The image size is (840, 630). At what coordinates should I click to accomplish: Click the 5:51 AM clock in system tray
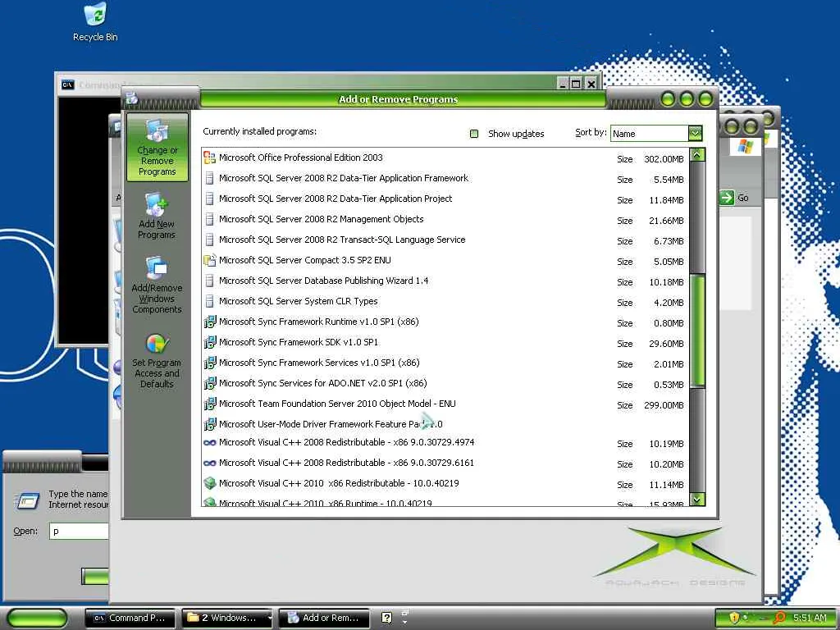[x=810, y=618]
